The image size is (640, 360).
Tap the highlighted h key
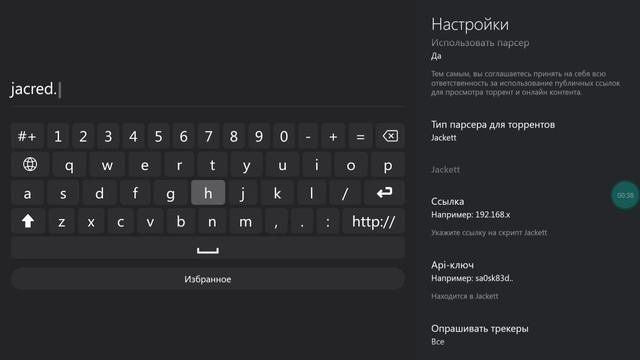208,193
